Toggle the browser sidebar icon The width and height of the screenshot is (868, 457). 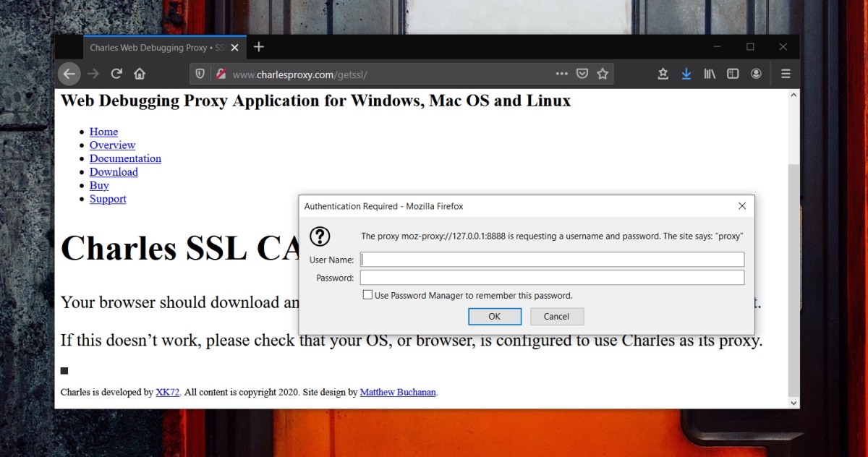[733, 73]
